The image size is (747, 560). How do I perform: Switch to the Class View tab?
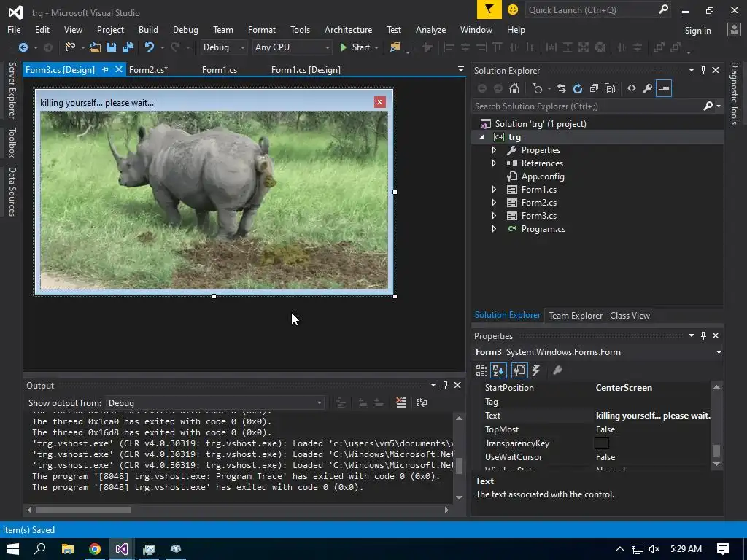click(630, 316)
